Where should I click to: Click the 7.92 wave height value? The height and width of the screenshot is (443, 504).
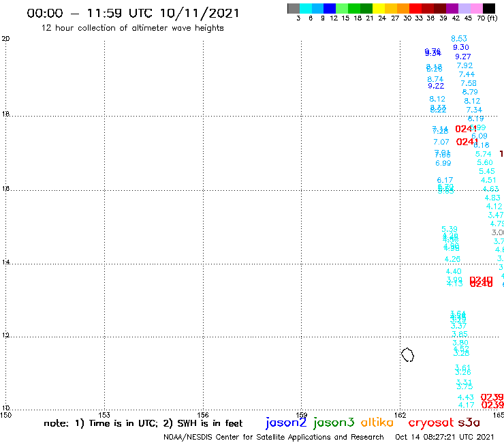464,65
